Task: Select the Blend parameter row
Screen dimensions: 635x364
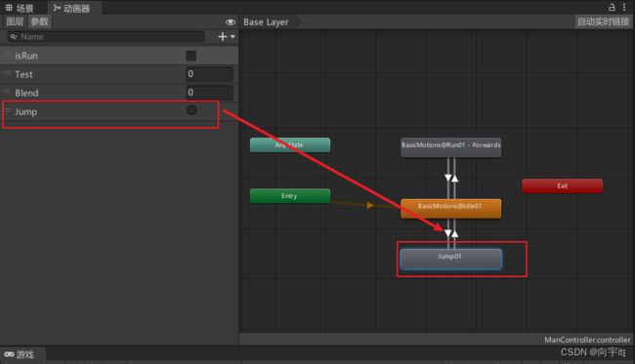Action: click(x=119, y=93)
